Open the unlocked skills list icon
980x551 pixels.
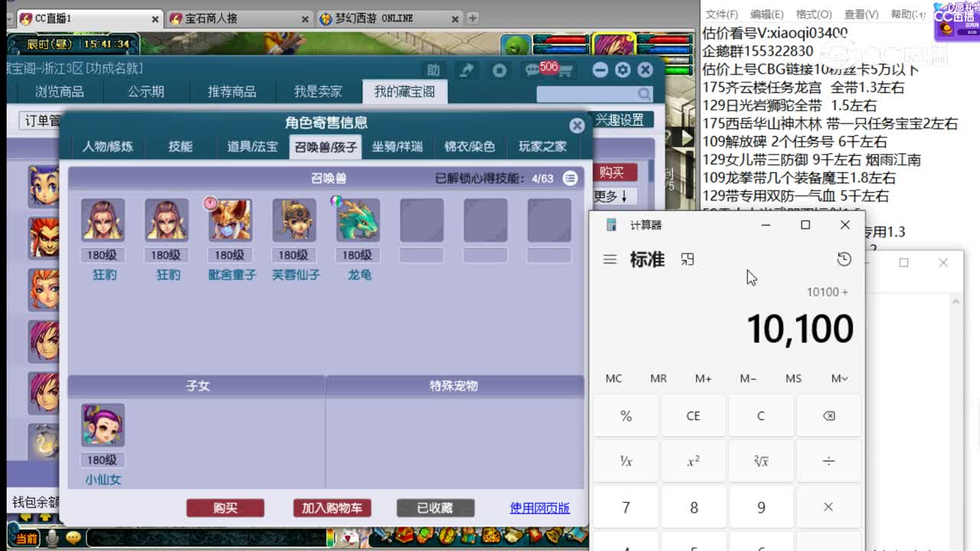pyautogui.click(x=570, y=178)
